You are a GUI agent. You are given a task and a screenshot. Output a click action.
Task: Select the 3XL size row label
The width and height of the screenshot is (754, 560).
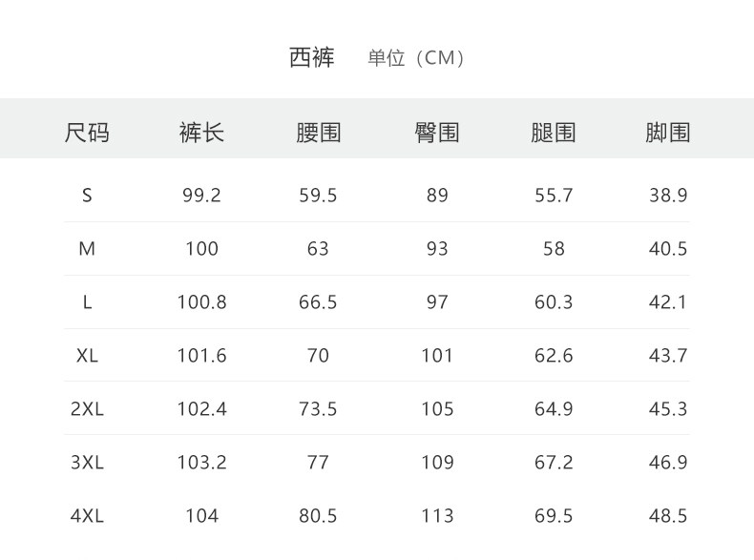87,463
